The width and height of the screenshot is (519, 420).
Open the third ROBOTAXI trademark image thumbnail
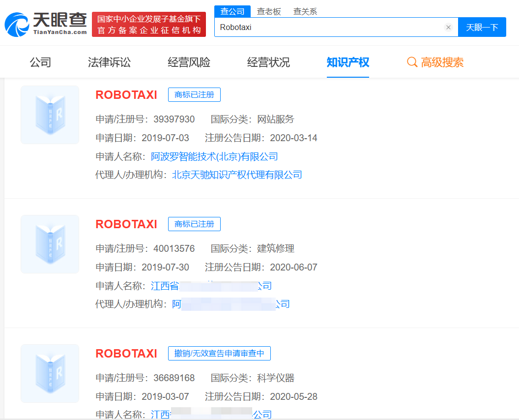pyautogui.click(x=49, y=373)
